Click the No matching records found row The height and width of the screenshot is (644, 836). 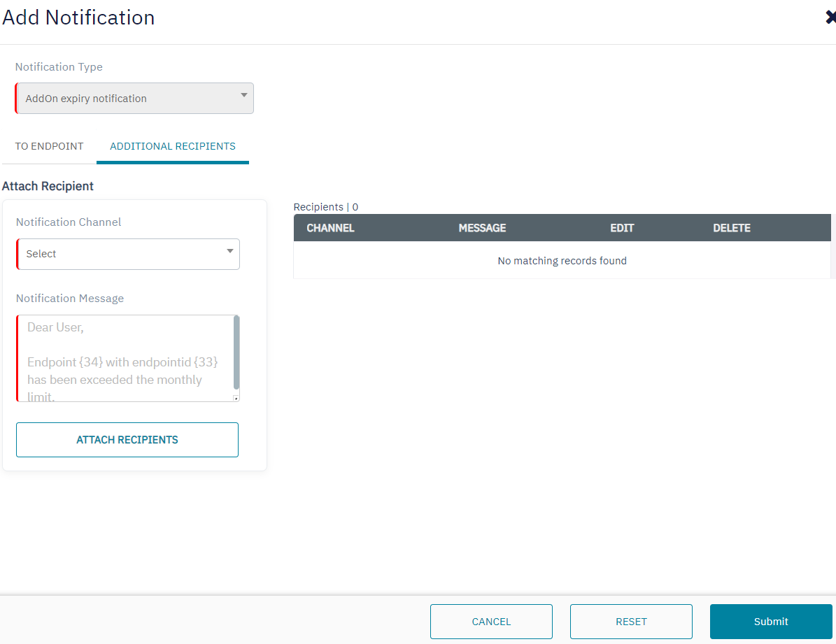[x=562, y=261]
